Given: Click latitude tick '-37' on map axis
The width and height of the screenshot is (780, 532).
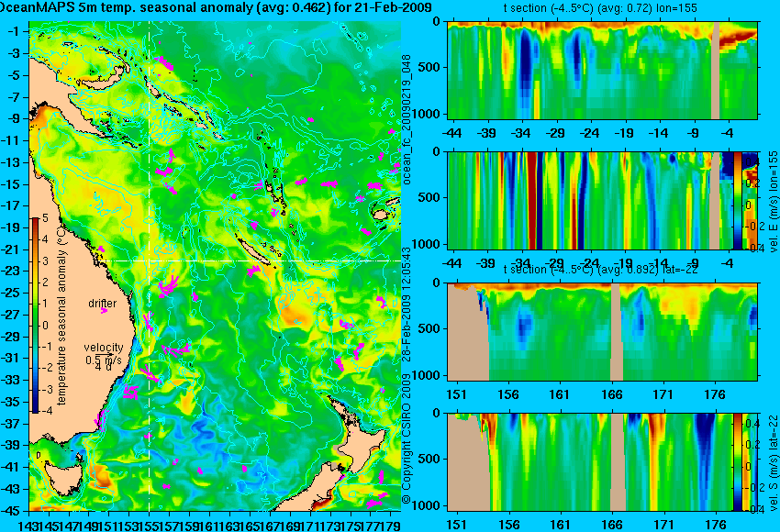Looking at the screenshot, I should click(11, 423).
